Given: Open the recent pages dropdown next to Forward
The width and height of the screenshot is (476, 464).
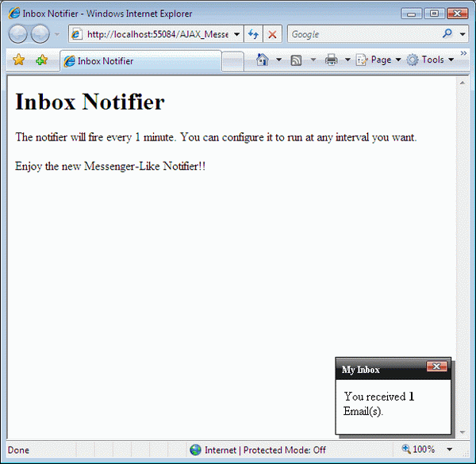Looking at the screenshot, I should 57,34.
